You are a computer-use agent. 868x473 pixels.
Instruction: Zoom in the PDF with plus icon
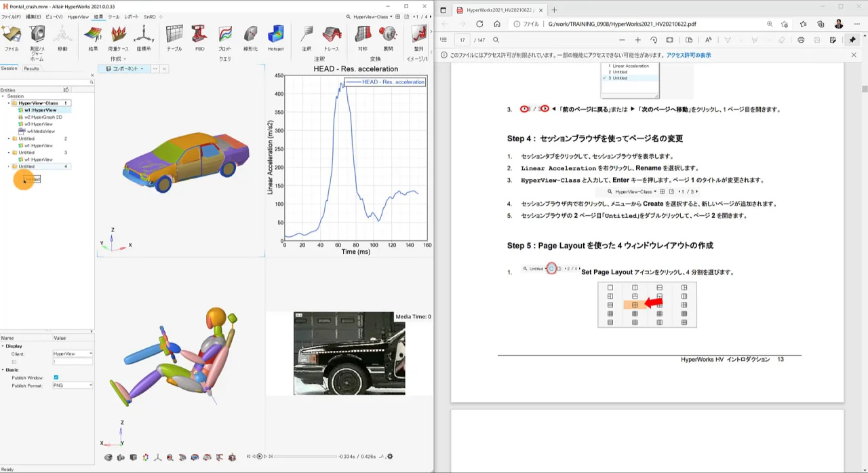tap(637, 40)
